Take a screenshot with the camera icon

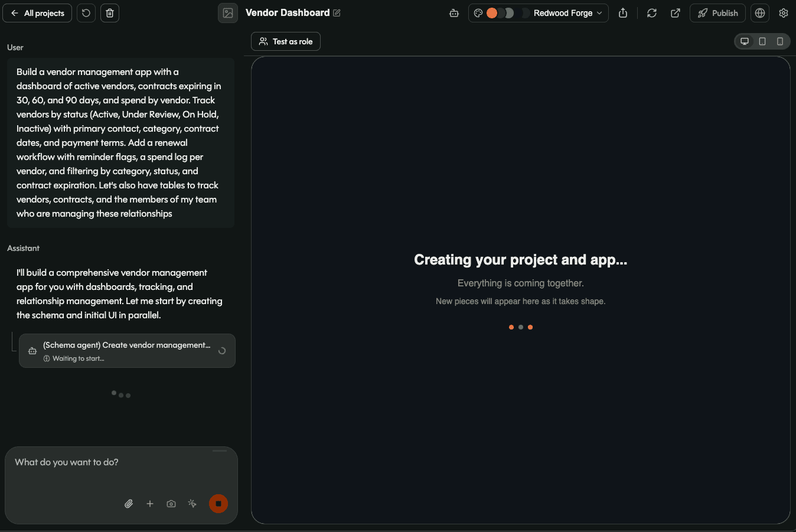[171, 504]
